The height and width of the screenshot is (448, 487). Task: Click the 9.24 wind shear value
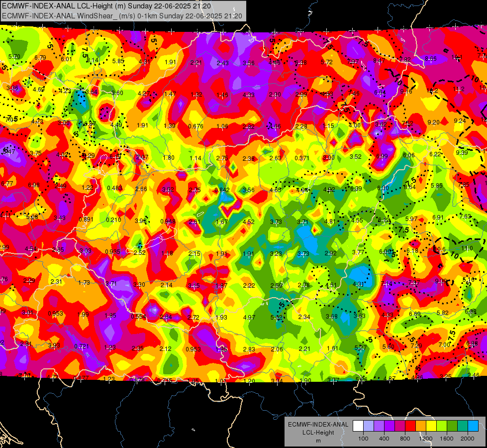click(x=460, y=121)
